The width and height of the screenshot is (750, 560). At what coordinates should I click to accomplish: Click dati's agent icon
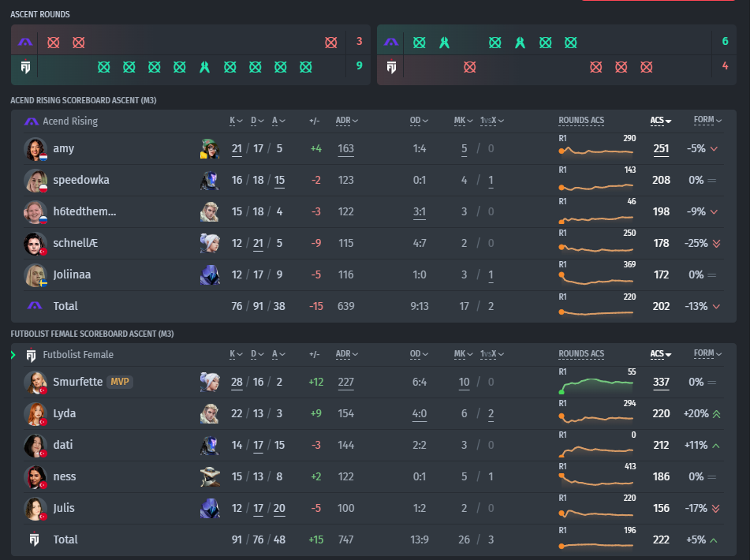210,445
